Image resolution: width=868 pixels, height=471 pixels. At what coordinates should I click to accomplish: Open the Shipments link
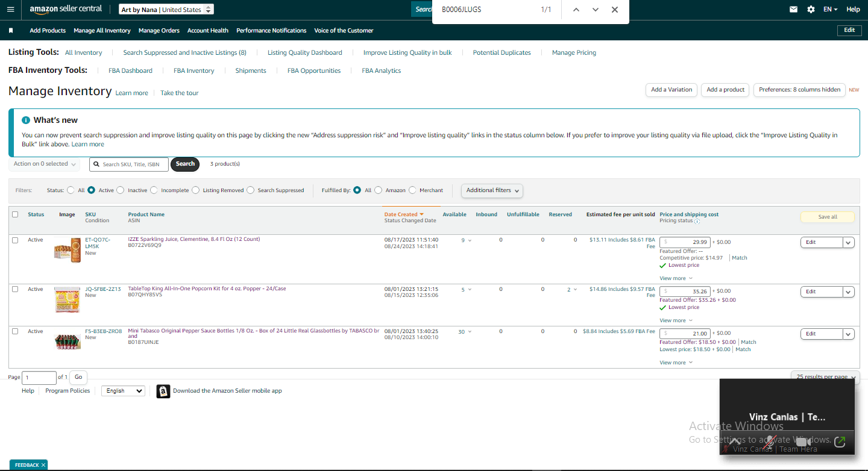tap(251, 71)
